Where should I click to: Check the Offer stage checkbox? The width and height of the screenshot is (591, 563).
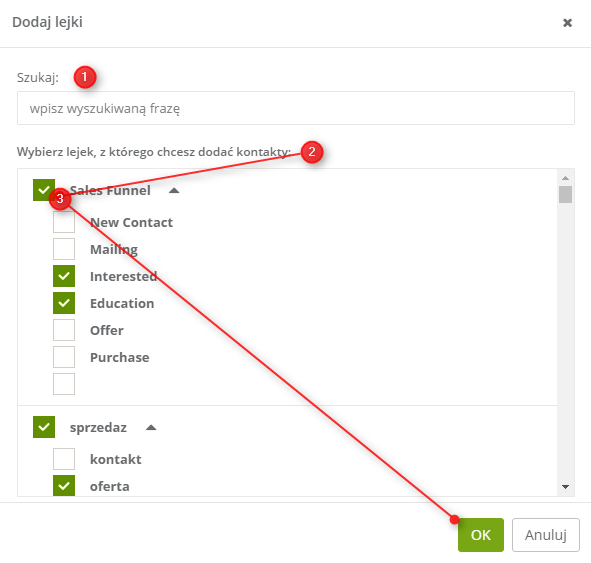64,330
